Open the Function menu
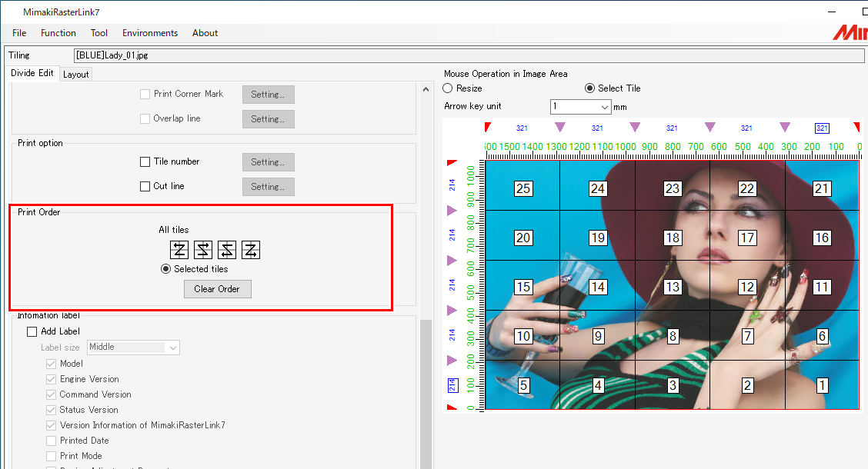 [58, 33]
